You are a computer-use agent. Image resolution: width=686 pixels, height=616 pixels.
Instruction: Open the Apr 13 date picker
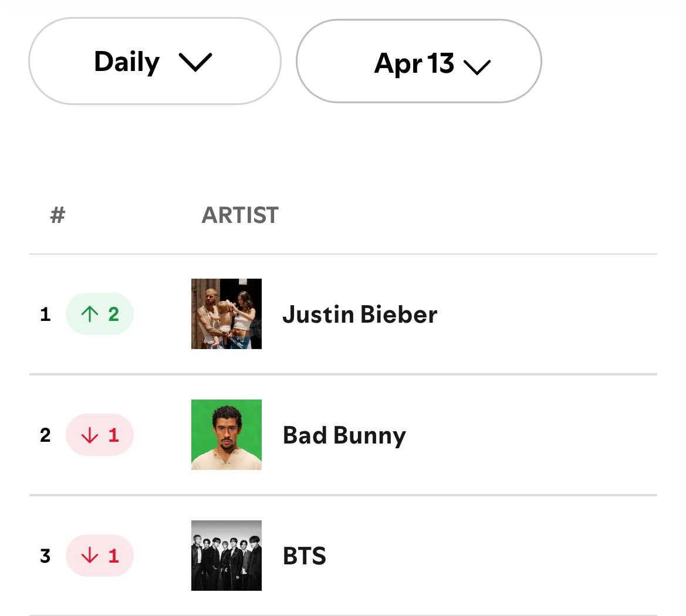(x=418, y=62)
